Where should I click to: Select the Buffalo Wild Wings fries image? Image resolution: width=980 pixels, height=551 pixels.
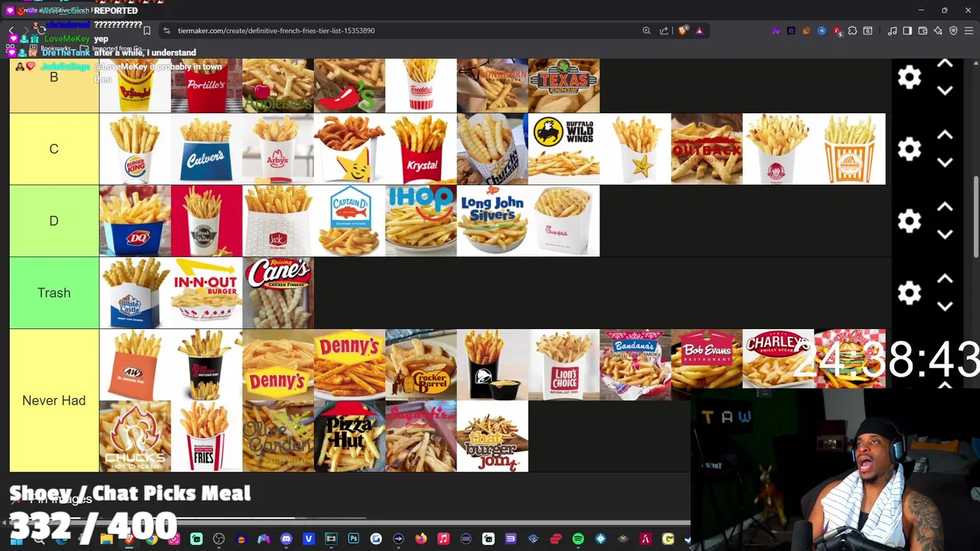(564, 149)
